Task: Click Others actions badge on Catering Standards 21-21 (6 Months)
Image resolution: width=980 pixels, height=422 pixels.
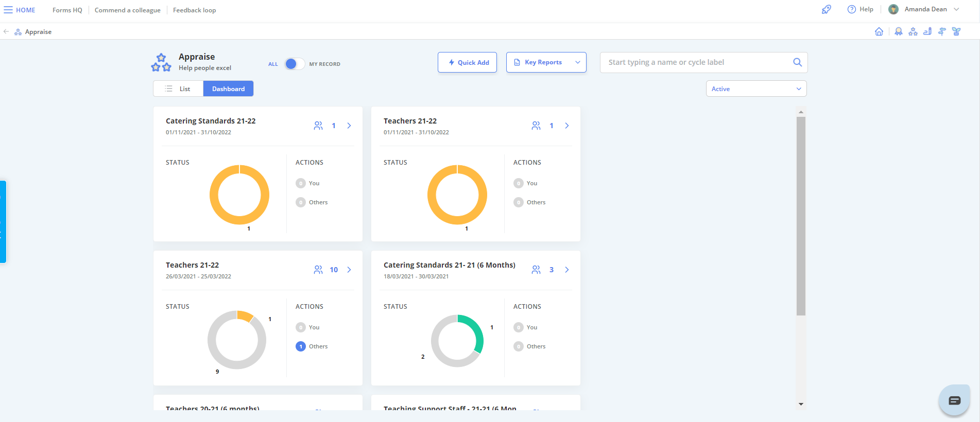Action: tap(519, 346)
